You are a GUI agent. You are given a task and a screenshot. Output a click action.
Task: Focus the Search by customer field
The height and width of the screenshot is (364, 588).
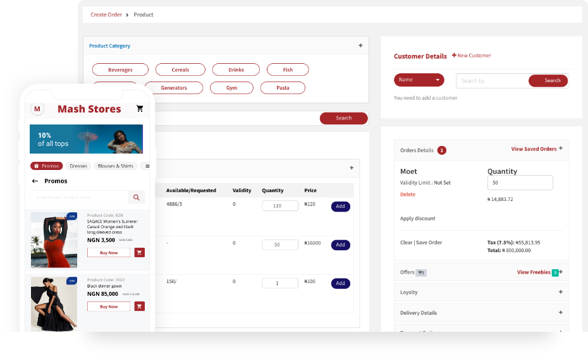(493, 81)
